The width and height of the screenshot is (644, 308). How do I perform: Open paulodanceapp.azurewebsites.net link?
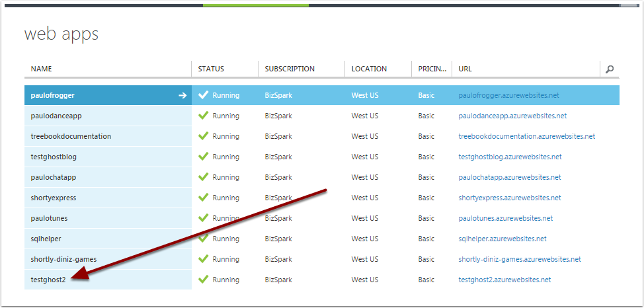click(x=512, y=116)
